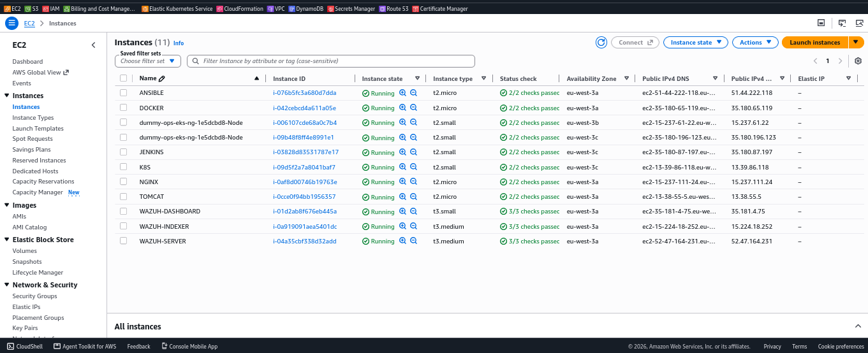Open Instance type column filter arrow
The width and height of the screenshot is (868, 353).
[x=483, y=78]
